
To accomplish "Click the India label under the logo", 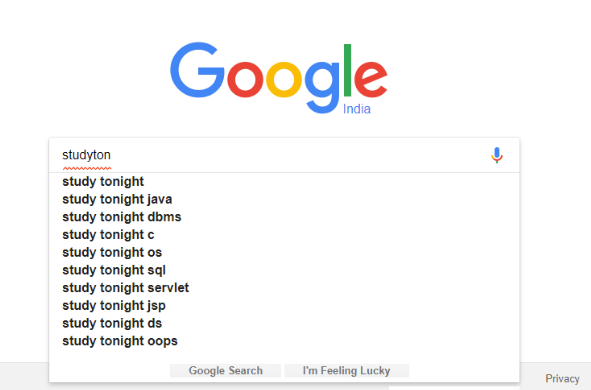I will [357, 109].
